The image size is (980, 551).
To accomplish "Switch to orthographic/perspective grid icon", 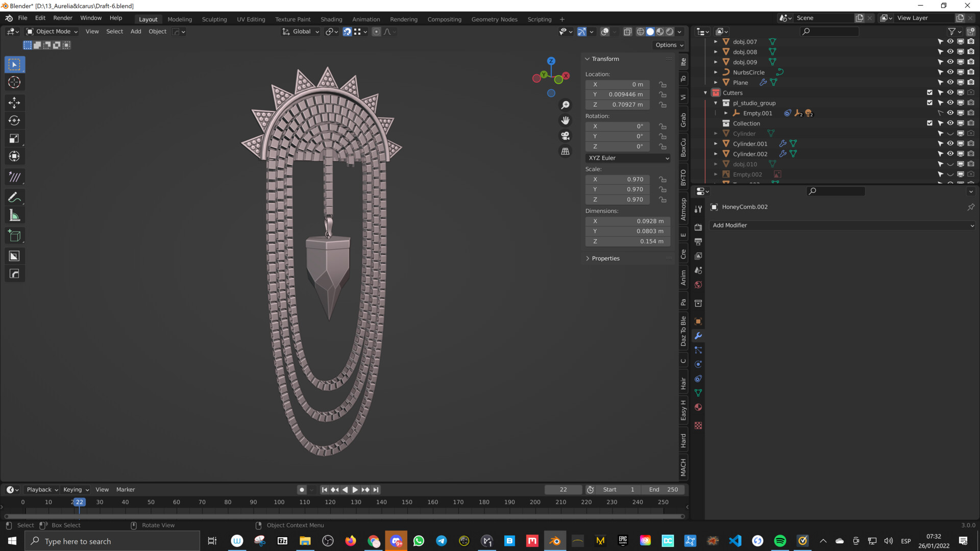I will point(565,152).
